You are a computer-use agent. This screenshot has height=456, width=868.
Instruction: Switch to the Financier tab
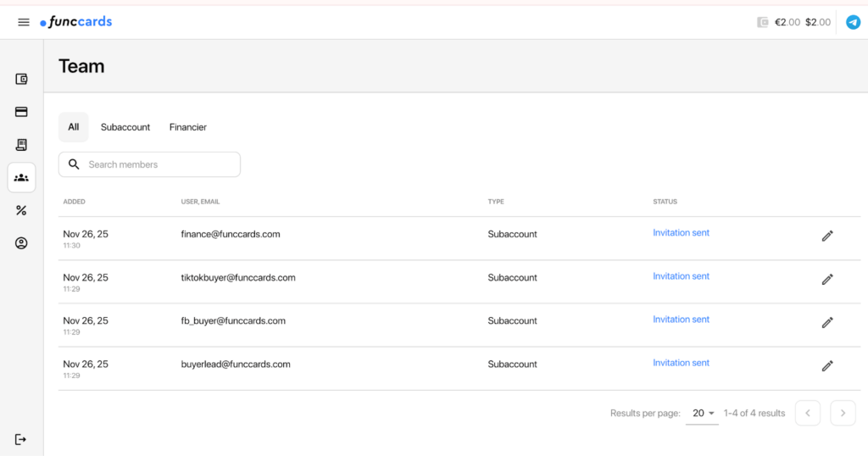point(187,127)
